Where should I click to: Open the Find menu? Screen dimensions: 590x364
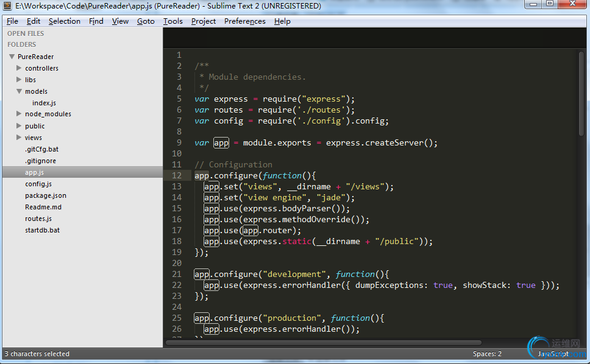(96, 21)
